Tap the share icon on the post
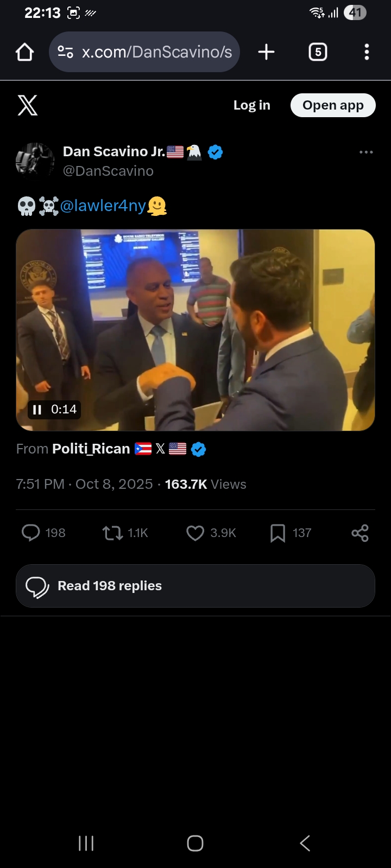The height and width of the screenshot is (868, 391). click(x=360, y=533)
